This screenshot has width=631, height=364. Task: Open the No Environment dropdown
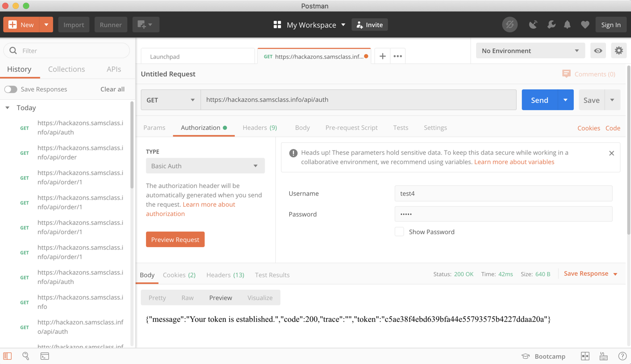[x=530, y=50]
